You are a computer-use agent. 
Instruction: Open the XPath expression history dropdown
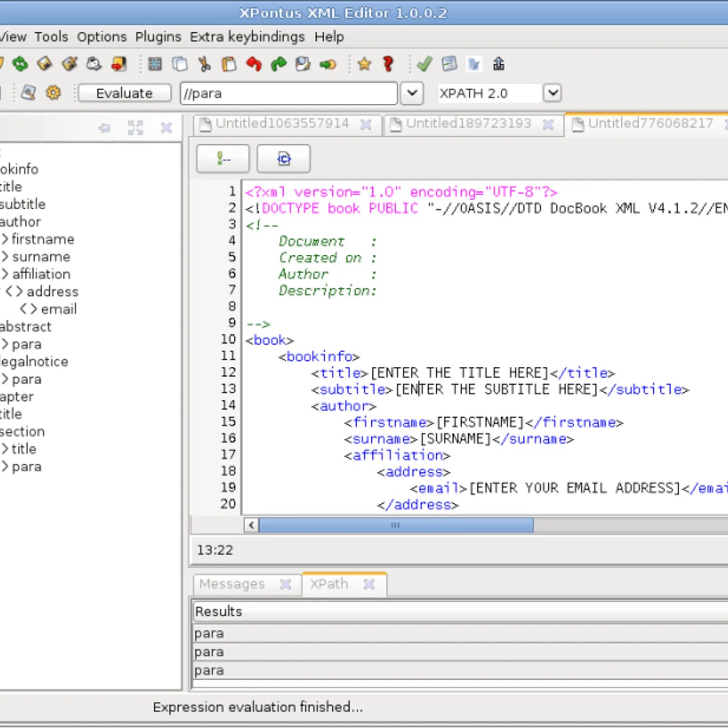pos(412,93)
